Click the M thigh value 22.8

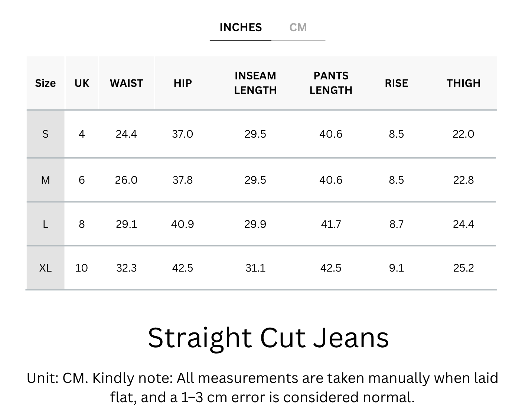[x=463, y=180]
